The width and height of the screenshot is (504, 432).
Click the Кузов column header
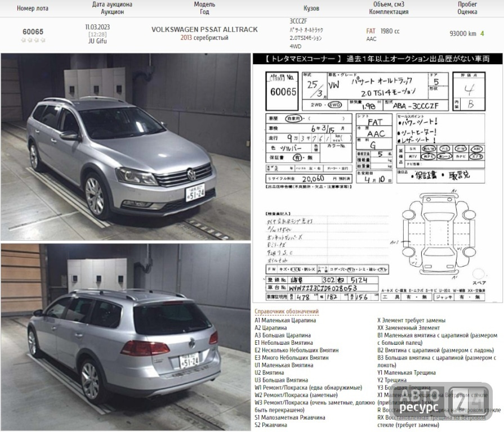click(311, 8)
